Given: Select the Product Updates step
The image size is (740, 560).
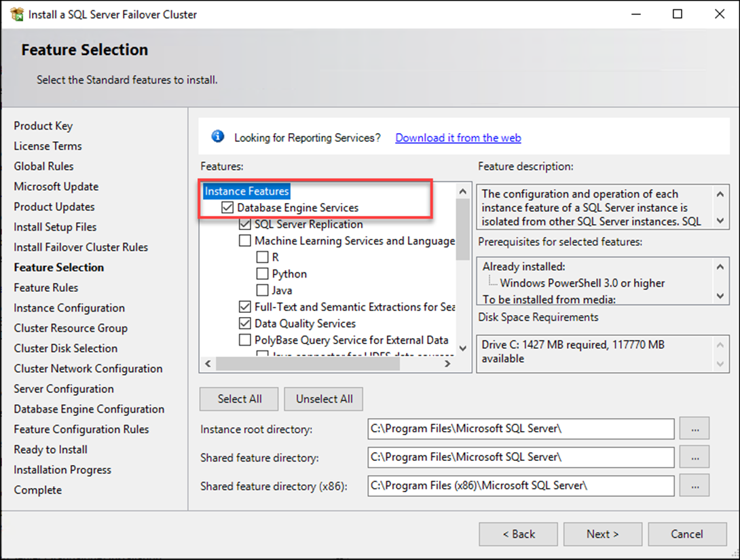Looking at the screenshot, I should click(54, 207).
